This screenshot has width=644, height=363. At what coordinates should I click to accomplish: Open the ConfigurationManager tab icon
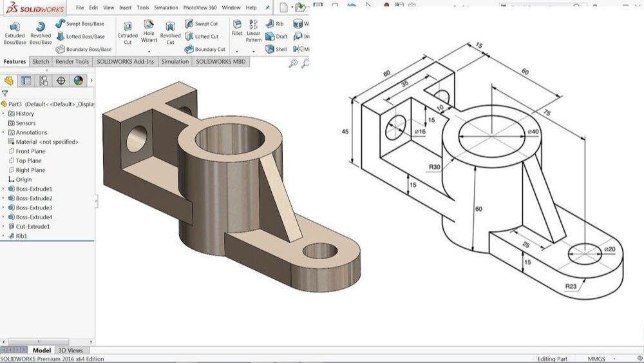pyautogui.click(x=43, y=81)
